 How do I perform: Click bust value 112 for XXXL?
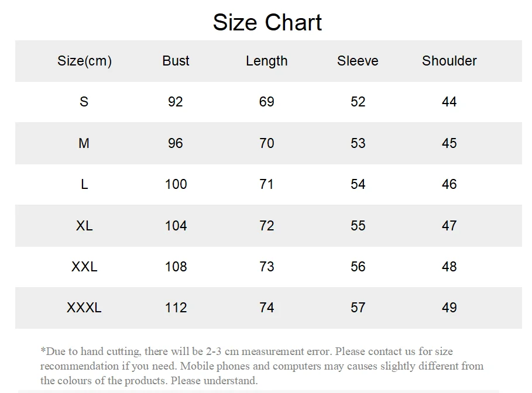click(x=176, y=308)
